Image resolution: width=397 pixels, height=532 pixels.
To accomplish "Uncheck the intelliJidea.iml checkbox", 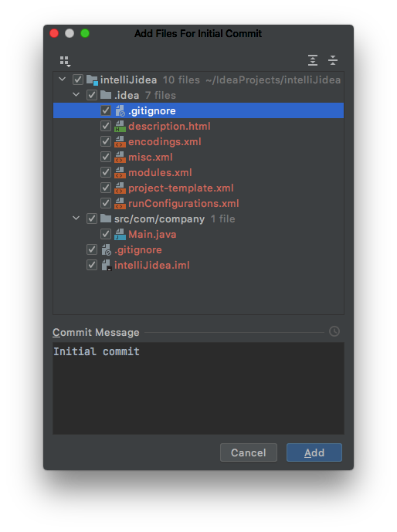I will [92, 265].
